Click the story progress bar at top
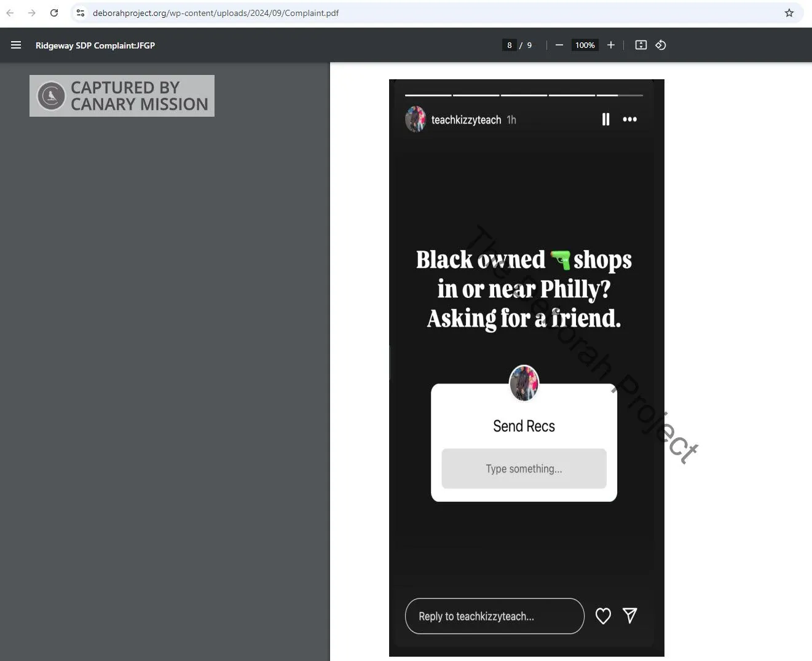812x661 pixels. 524,95
